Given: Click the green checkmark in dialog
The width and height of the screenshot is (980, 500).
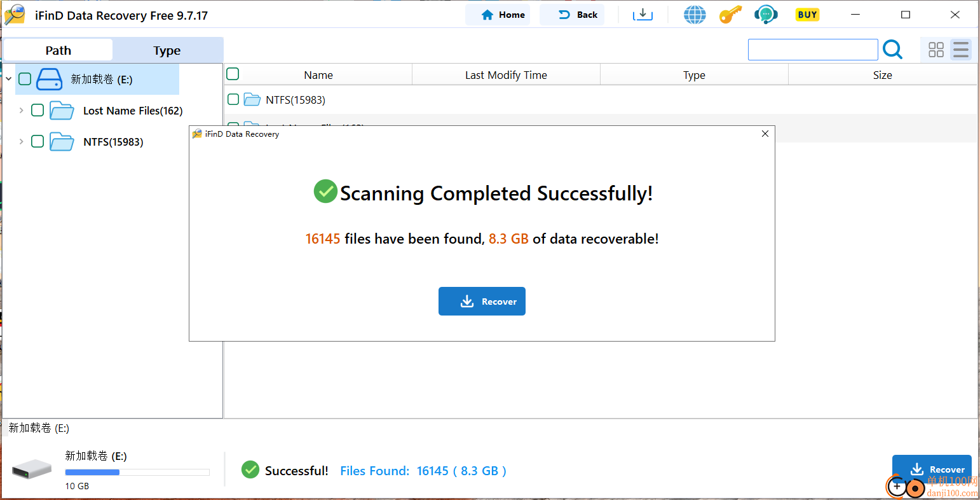Looking at the screenshot, I should tap(325, 191).
